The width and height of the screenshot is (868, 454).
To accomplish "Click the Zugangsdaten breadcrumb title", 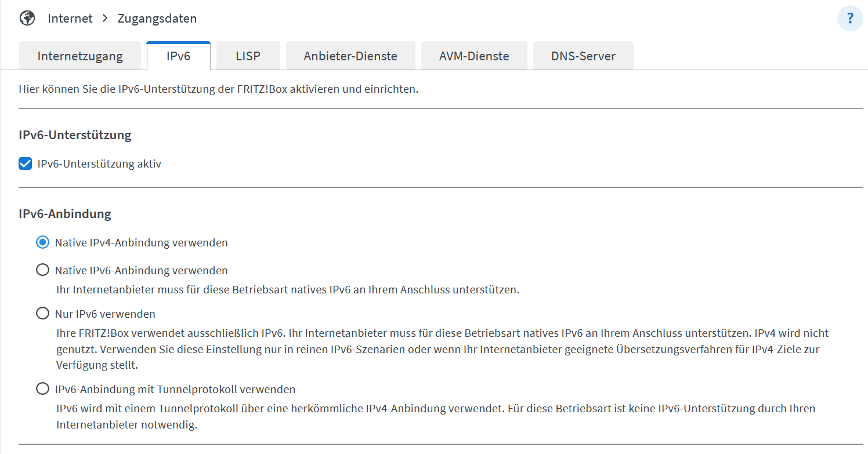I will (157, 19).
